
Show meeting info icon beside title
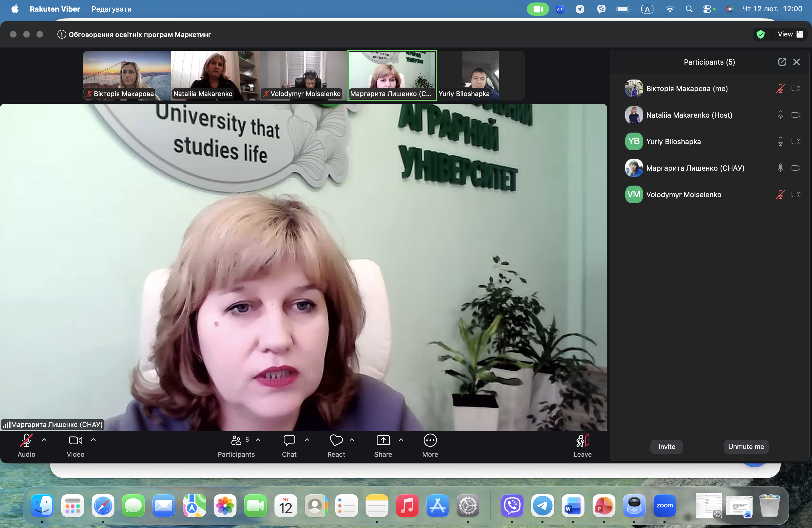click(61, 35)
